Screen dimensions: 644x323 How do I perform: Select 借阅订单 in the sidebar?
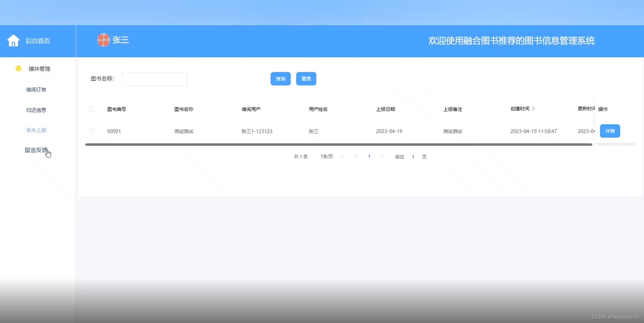pos(36,89)
